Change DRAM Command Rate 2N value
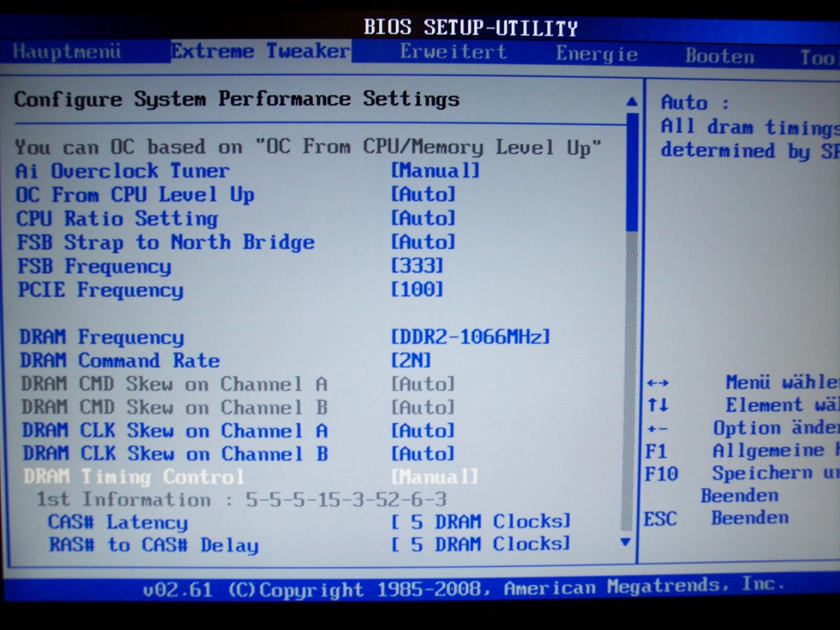This screenshot has height=630, width=840. (x=411, y=360)
